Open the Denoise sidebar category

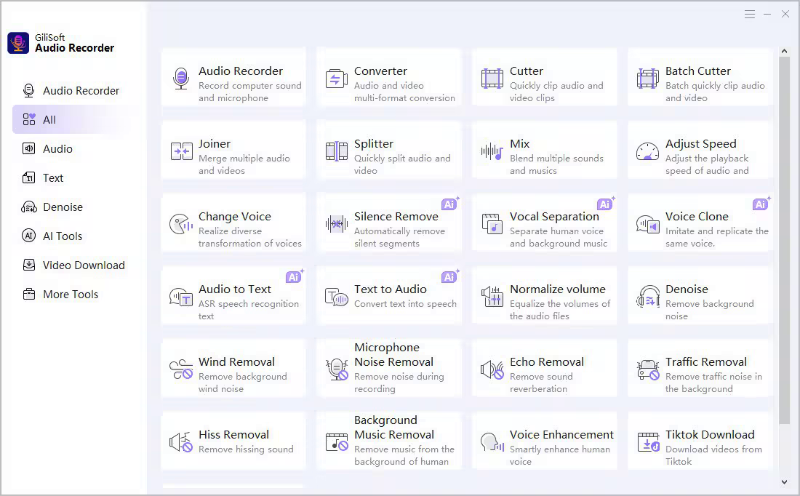coord(62,207)
